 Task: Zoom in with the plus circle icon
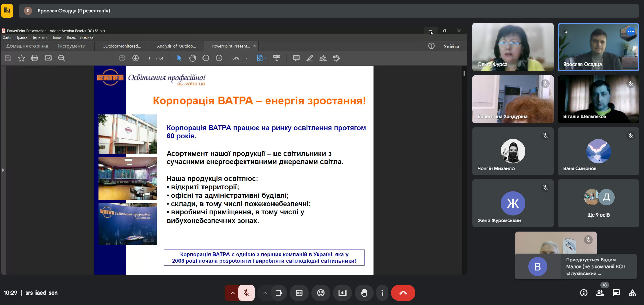coord(219,58)
